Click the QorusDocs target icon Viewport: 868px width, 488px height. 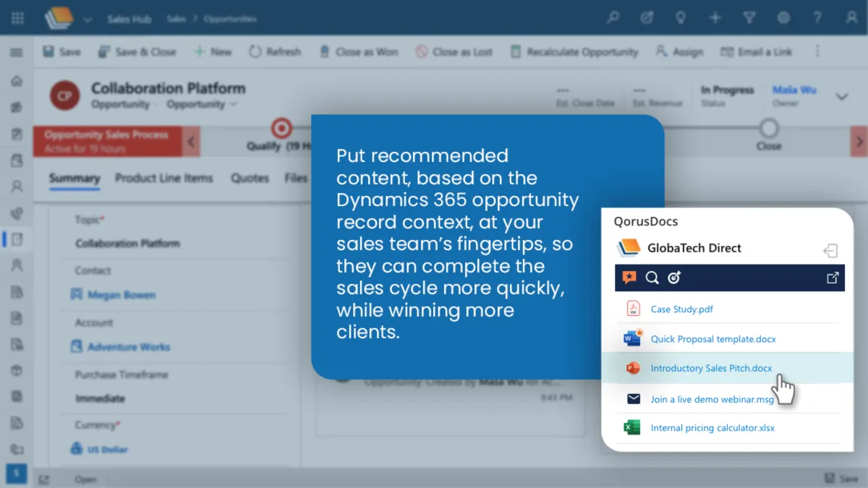[673, 278]
